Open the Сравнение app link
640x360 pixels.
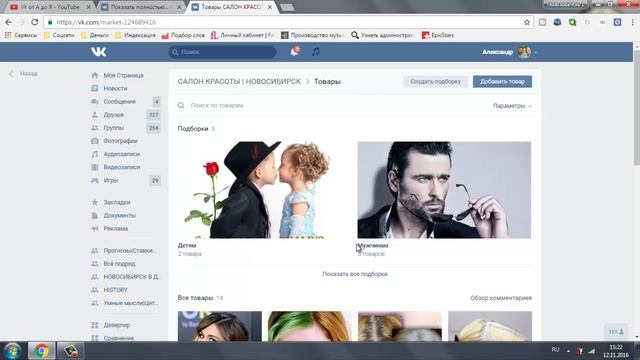pos(119,338)
